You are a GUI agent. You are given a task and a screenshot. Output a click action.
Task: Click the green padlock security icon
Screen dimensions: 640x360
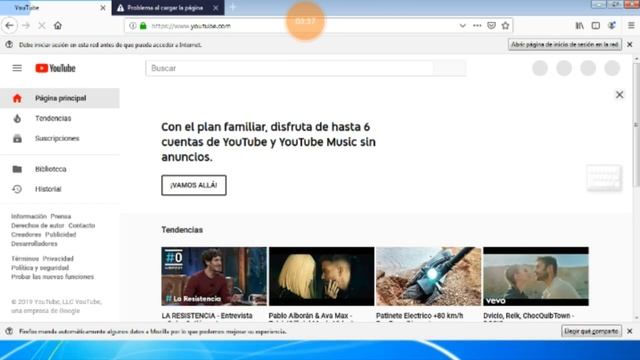coord(143,26)
